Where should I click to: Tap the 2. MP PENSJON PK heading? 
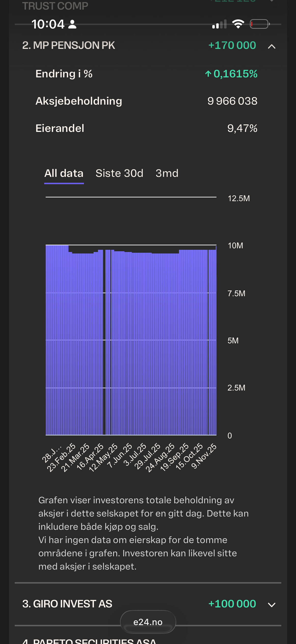point(69,45)
